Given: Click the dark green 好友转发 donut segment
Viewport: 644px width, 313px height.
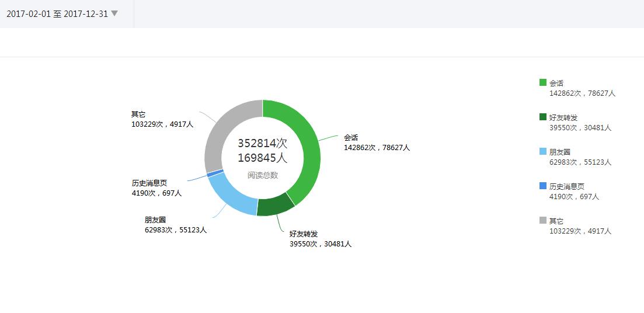Looking at the screenshot, I should (x=275, y=207).
